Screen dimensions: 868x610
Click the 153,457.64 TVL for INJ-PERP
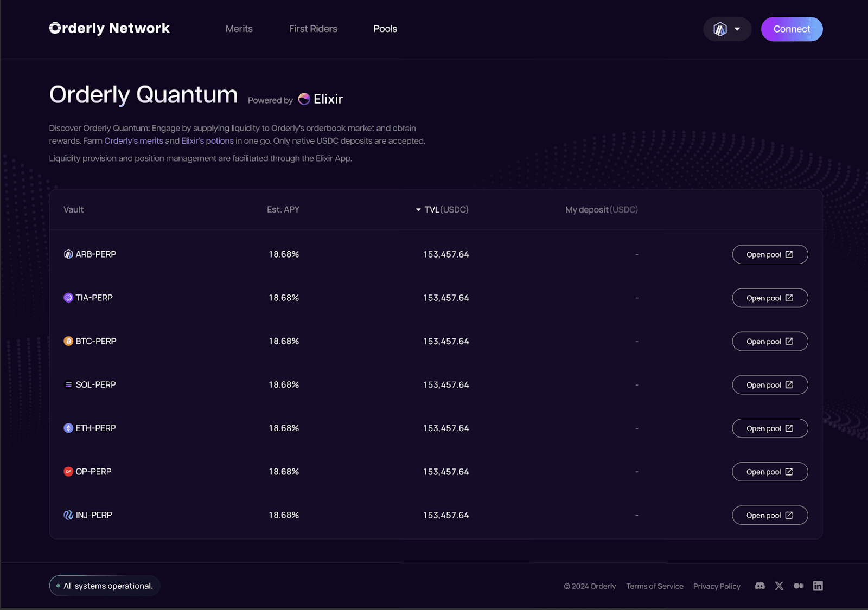446,515
